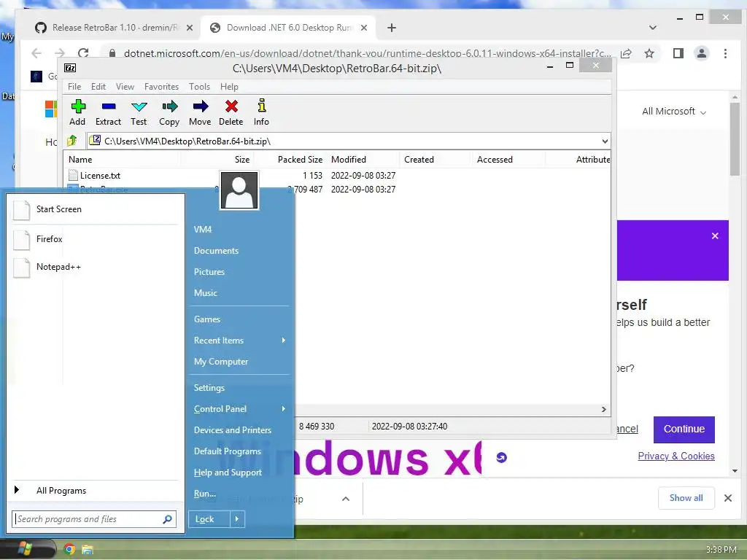The height and width of the screenshot is (560, 747).
Task: Open Documents from the Start menu
Action: [x=216, y=251]
